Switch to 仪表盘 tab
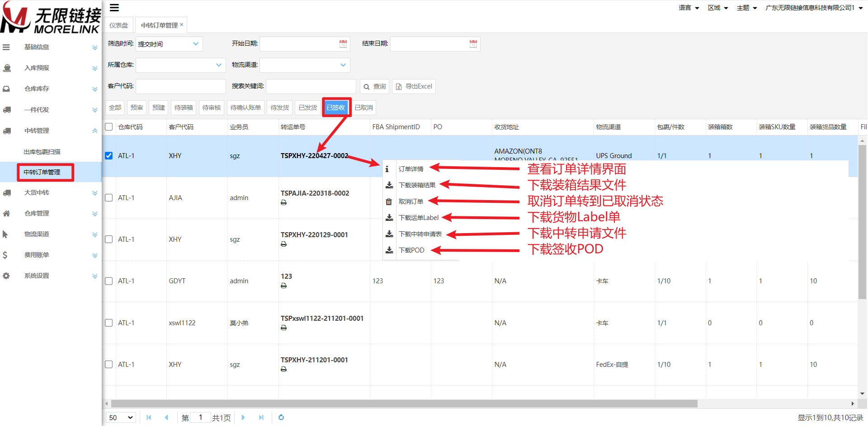 (x=119, y=25)
